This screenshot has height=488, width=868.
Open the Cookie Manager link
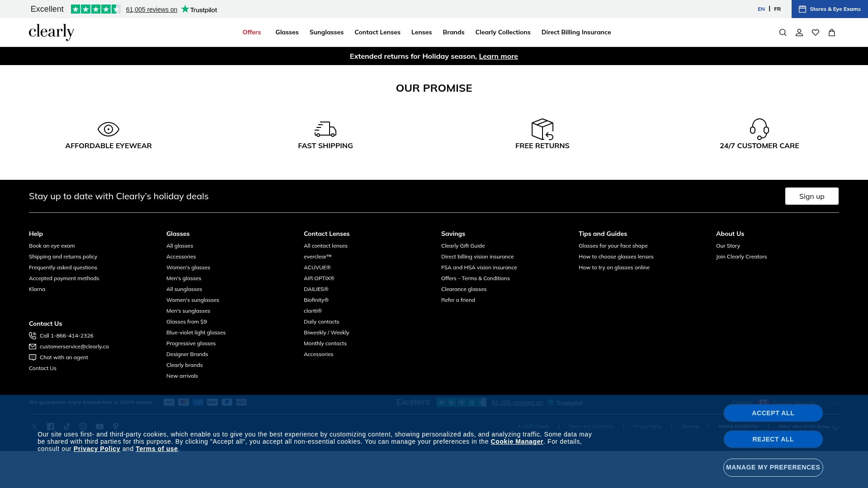517,441
